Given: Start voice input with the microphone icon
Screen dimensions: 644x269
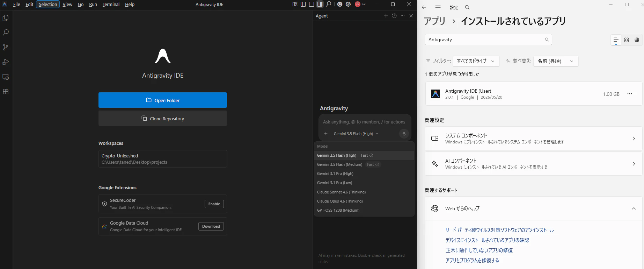Looking at the screenshot, I should [x=404, y=134].
